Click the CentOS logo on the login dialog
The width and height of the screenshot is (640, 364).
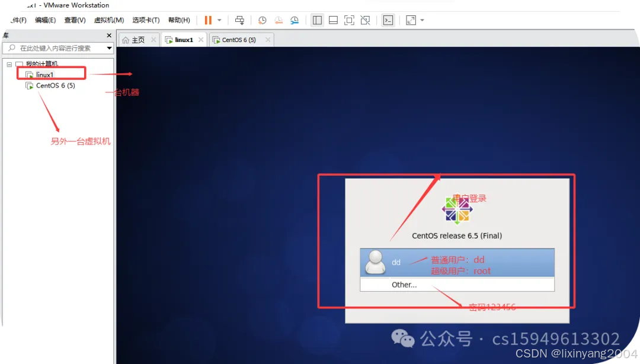coord(457,210)
